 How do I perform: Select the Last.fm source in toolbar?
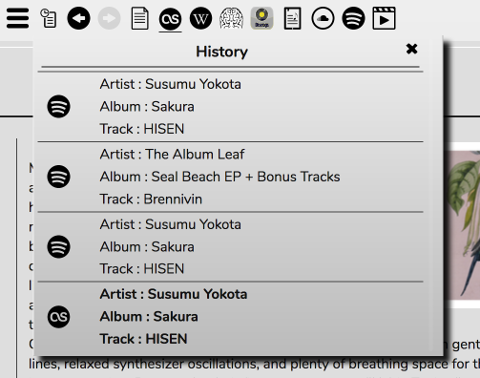[x=170, y=18]
